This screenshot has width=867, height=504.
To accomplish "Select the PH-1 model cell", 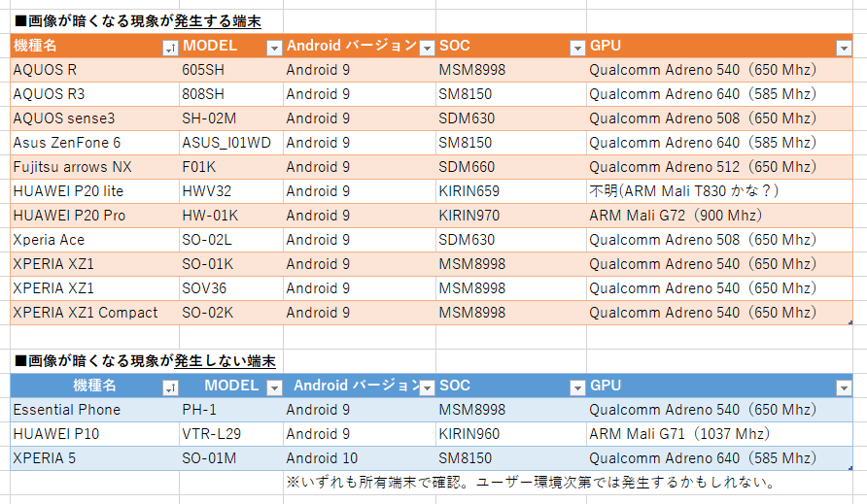I will tap(231, 410).
